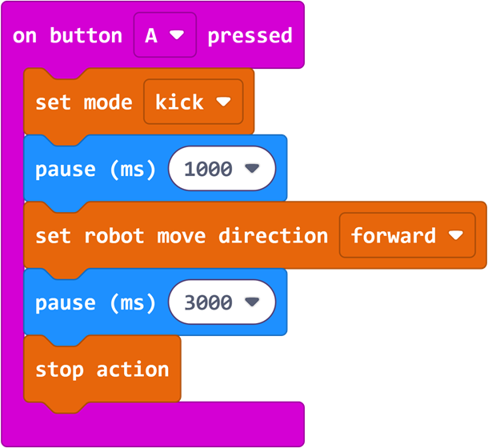Click the word forward in direction field
The width and height of the screenshot is (488, 448).
tap(394, 236)
